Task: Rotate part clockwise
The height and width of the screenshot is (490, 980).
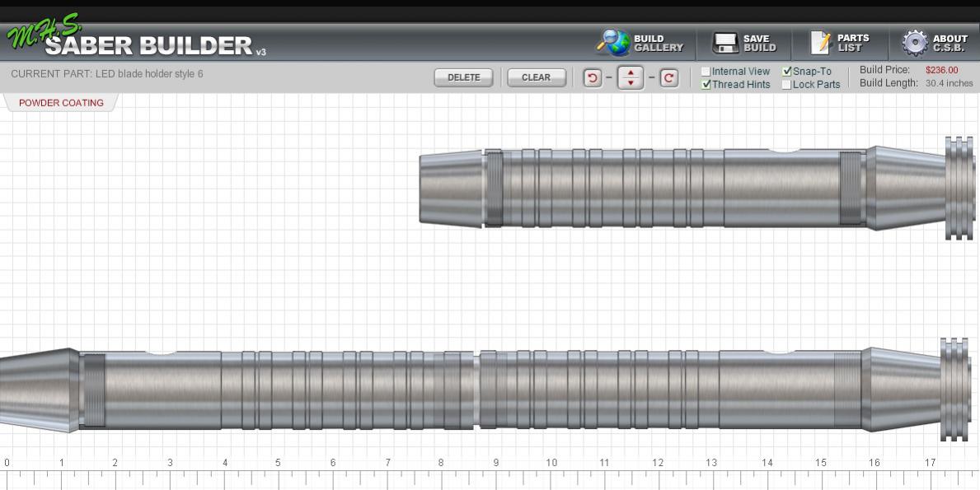Action: pyautogui.click(x=669, y=78)
